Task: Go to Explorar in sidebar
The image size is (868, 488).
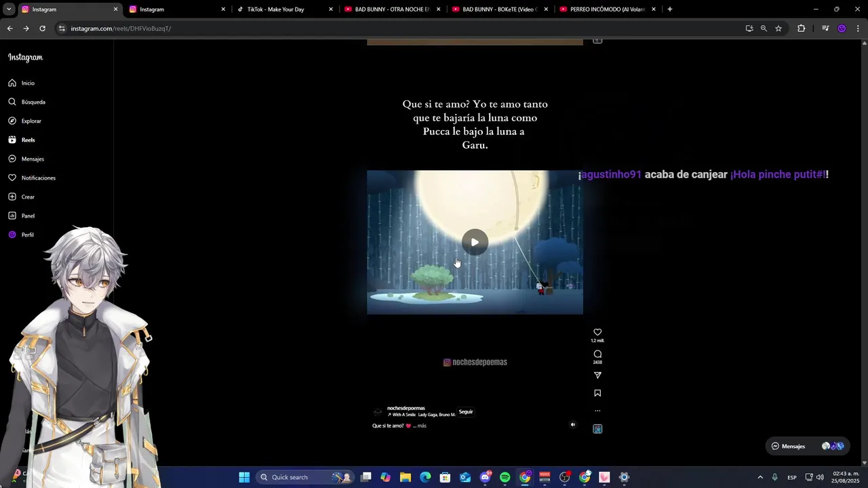Action: pyautogui.click(x=24, y=121)
